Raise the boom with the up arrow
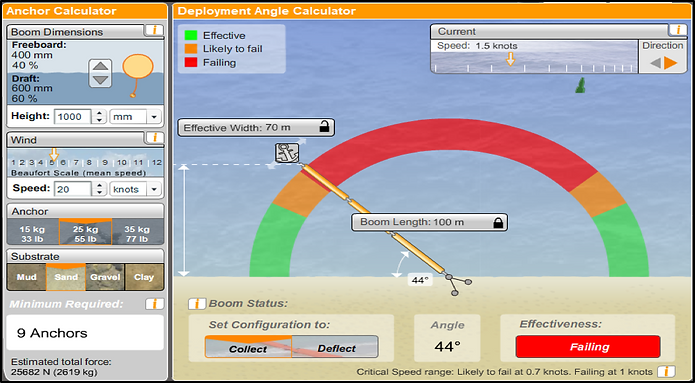This screenshot has width=695, height=383. pyautogui.click(x=101, y=66)
